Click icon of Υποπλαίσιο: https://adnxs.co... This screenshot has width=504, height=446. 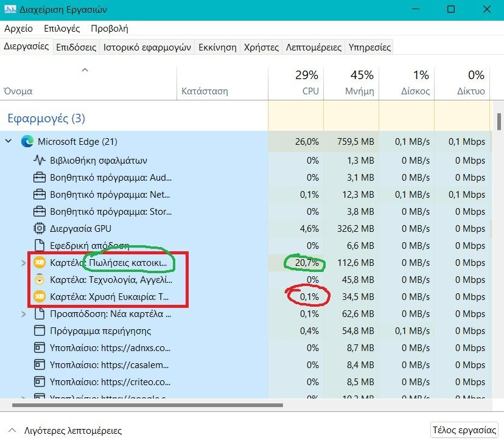click(39, 347)
